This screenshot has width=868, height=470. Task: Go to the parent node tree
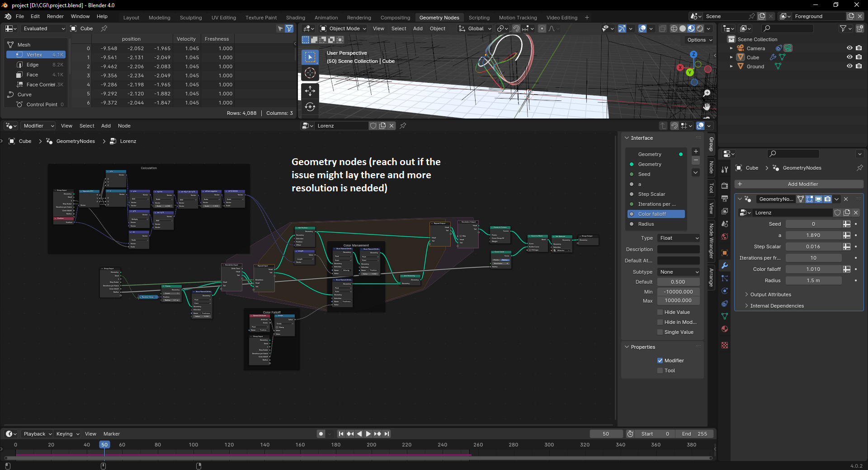point(663,126)
